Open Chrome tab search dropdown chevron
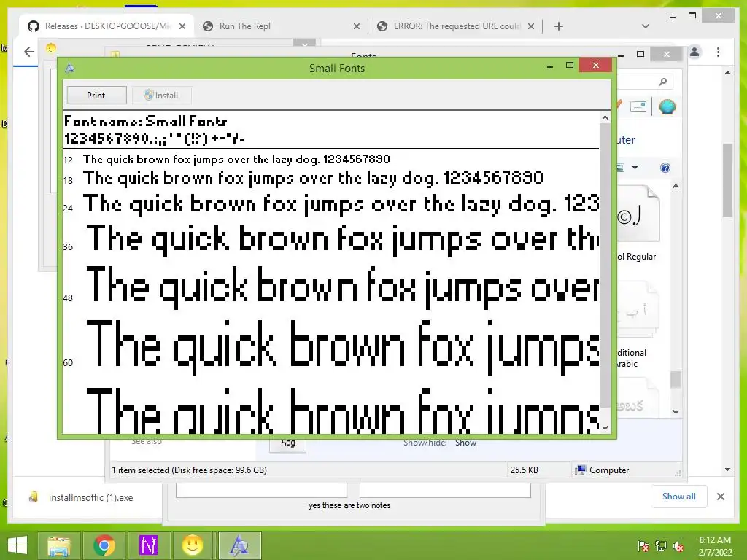This screenshot has height=560, width=747. pyautogui.click(x=646, y=26)
